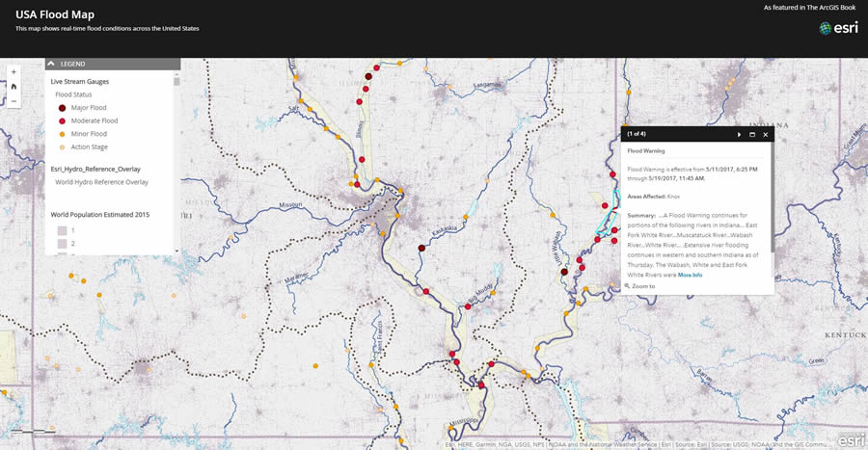
Task: Click the 'Flood Warning' popup heading
Action: tap(646, 150)
